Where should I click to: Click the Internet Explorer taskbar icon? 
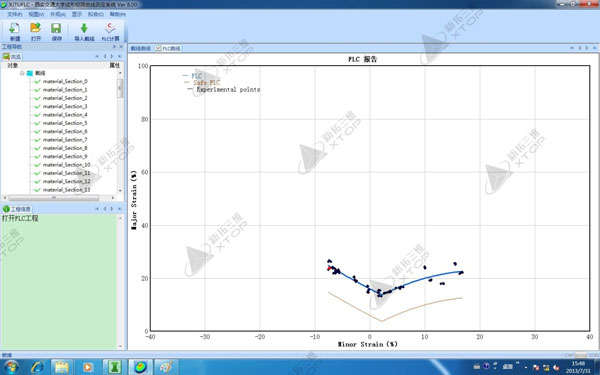(38, 367)
